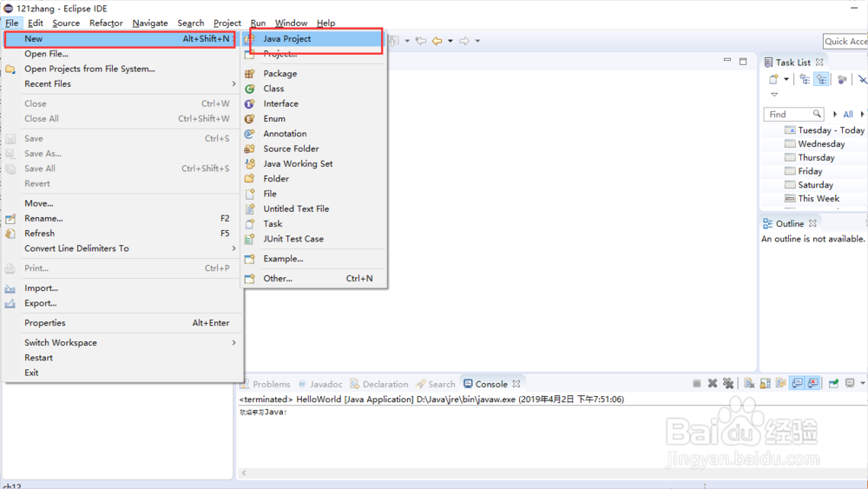This screenshot has height=489, width=868.
Task: Click the Word Wrap icon in the Console toolbar
Action: click(x=781, y=383)
